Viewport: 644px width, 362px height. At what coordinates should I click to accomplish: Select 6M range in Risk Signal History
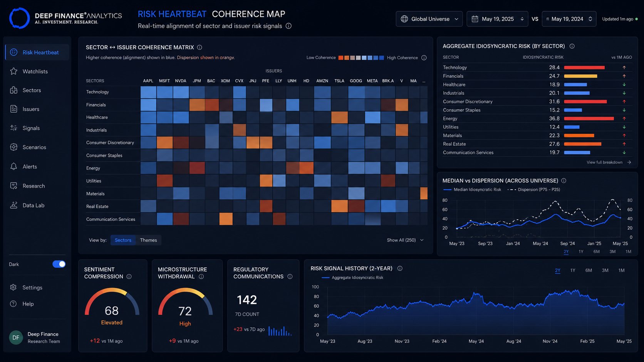point(589,270)
